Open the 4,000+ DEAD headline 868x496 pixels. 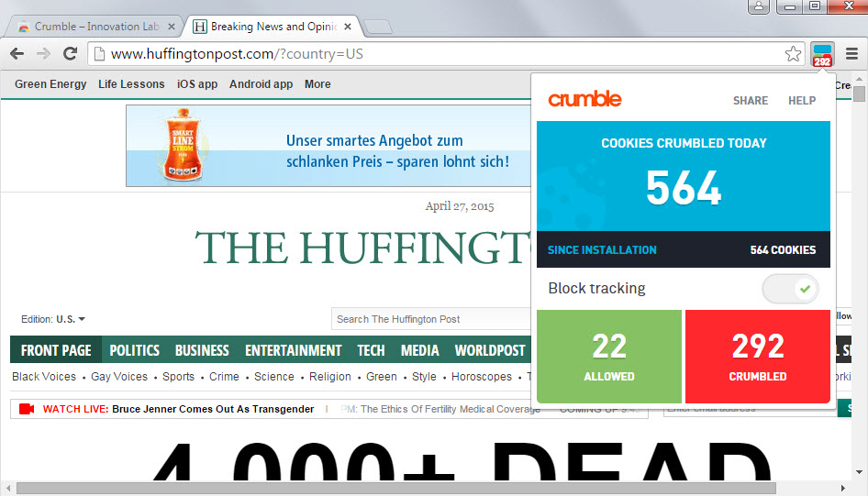tap(462, 462)
